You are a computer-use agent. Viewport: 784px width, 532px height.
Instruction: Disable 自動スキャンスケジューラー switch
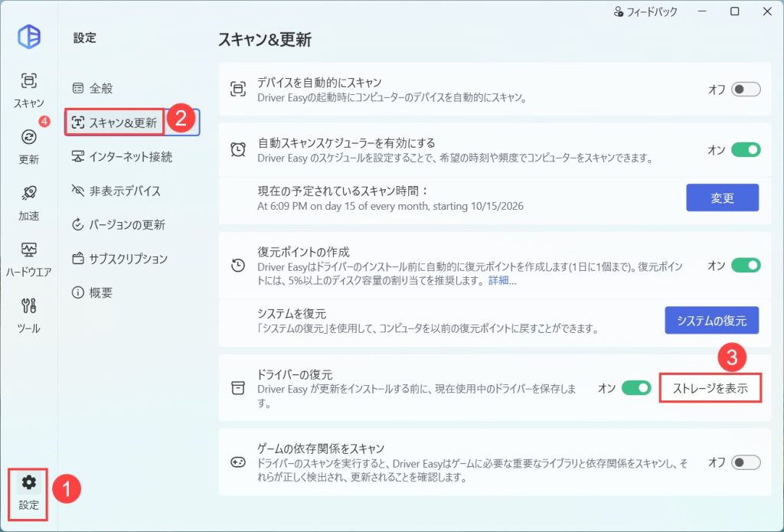[746, 149]
